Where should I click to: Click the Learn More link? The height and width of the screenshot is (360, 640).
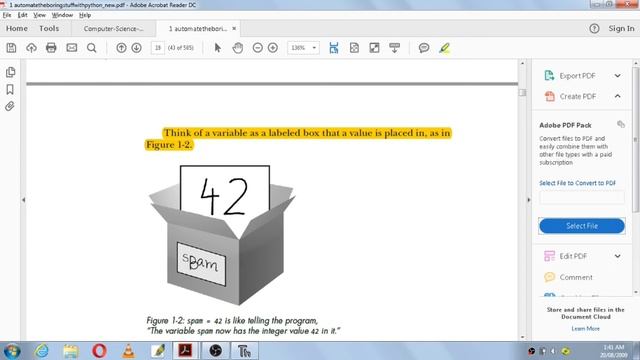coord(585,329)
